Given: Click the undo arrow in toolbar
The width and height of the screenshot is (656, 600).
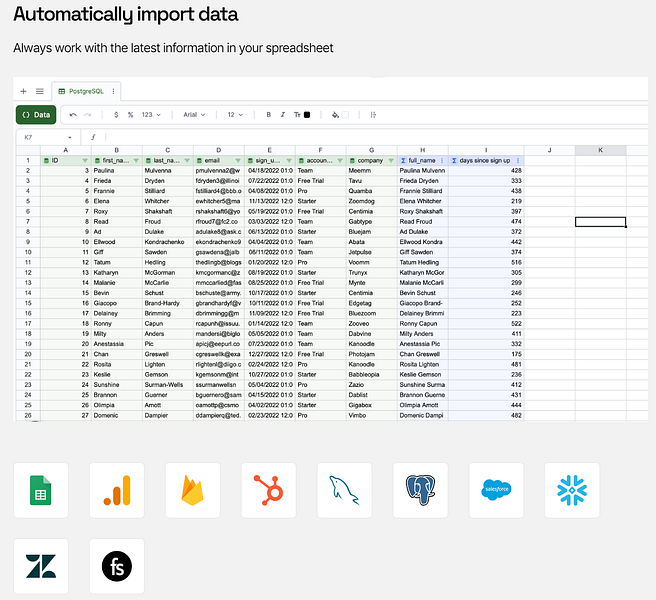Looking at the screenshot, I should tap(73, 115).
